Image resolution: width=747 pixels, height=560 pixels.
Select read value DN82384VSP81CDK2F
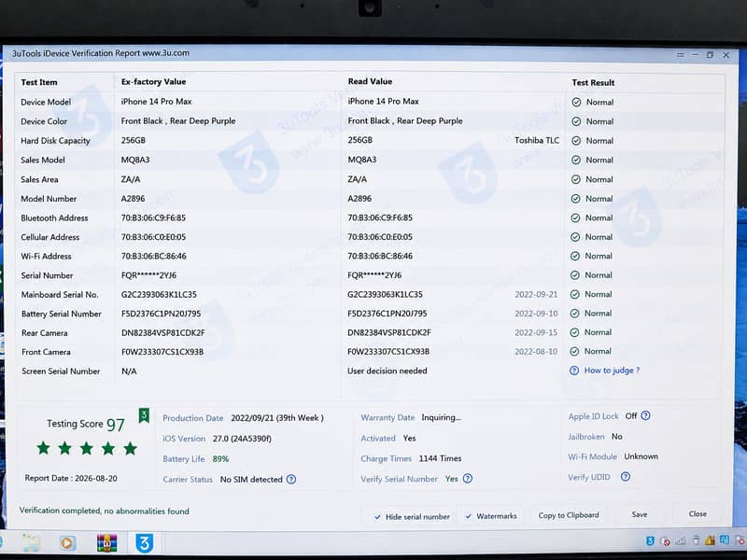click(x=389, y=332)
